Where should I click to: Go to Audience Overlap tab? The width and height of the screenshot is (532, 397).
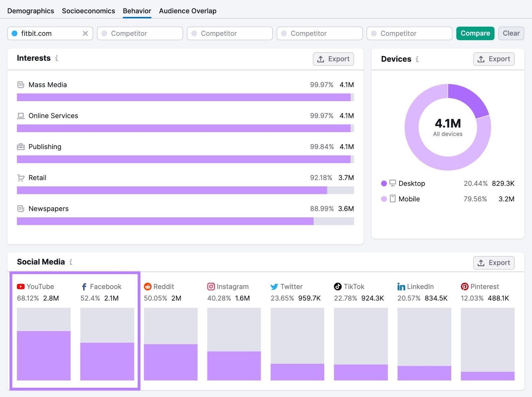[188, 11]
